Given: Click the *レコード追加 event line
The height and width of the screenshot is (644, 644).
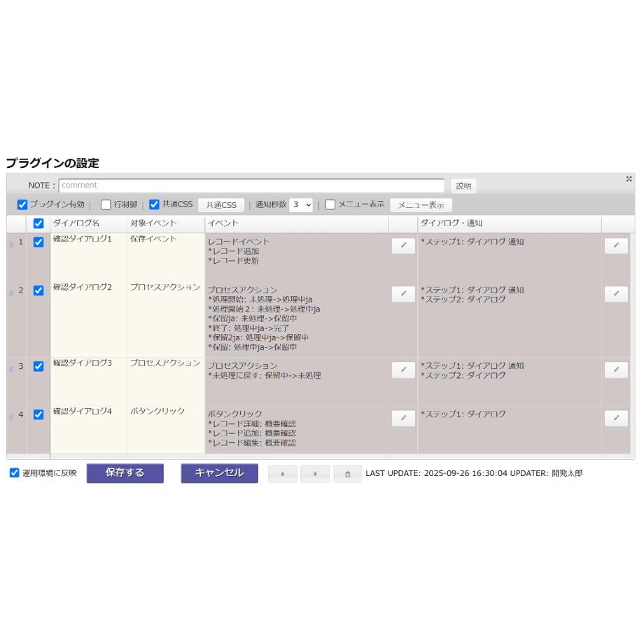Looking at the screenshot, I should (233, 251).
